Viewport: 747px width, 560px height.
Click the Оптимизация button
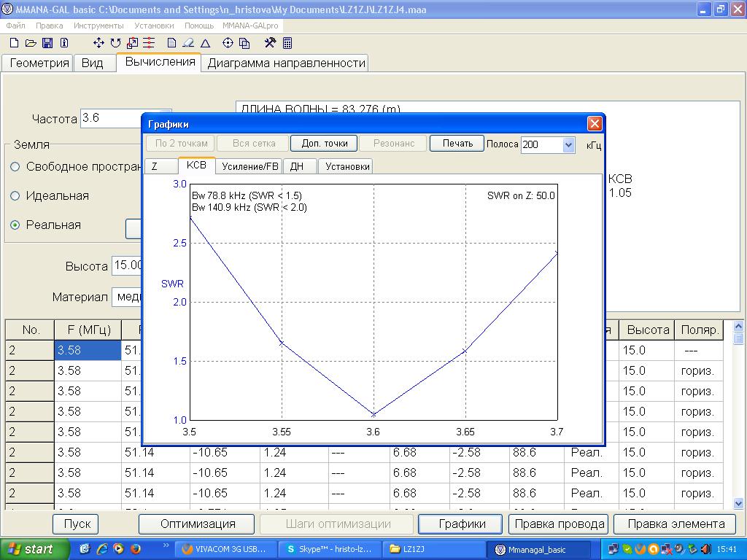click(197, 524)
